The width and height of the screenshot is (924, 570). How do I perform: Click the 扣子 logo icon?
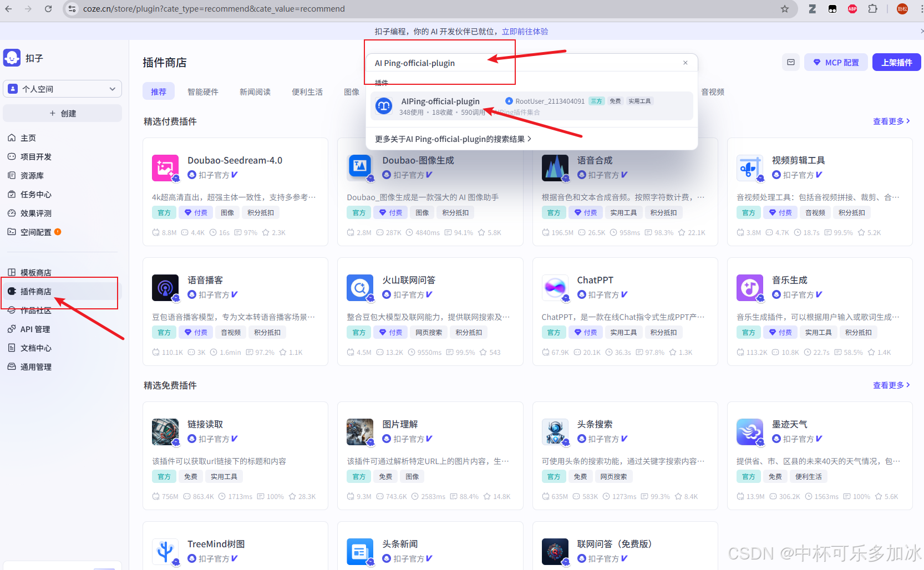pos(12,58)
